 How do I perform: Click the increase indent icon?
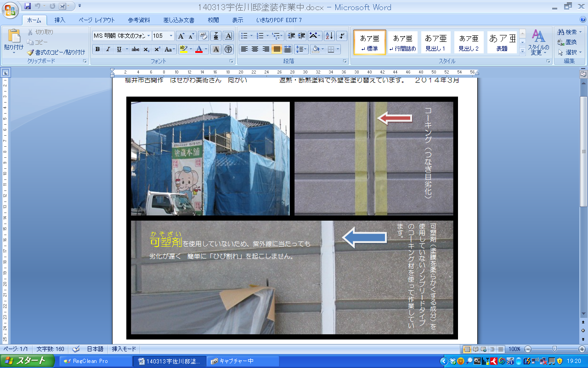click(x=302, y=36)
